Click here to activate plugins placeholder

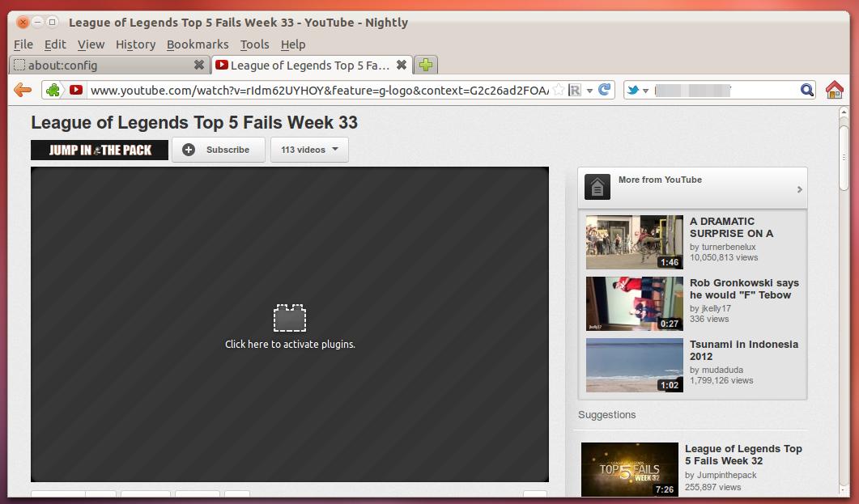[290, 344]
